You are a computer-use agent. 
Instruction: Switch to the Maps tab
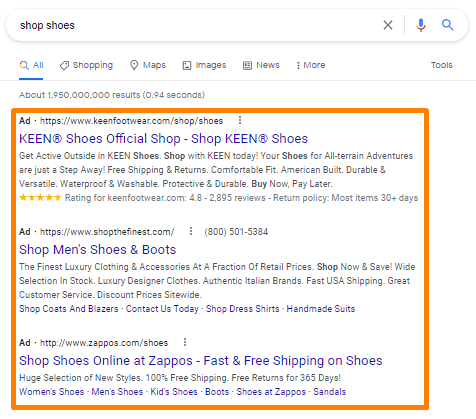[148, 65]
